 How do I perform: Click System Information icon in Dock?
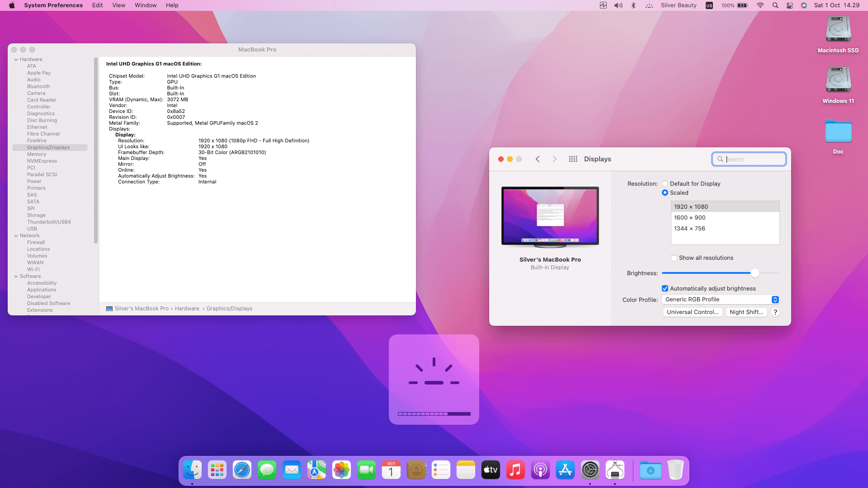(x=615, y=470)
